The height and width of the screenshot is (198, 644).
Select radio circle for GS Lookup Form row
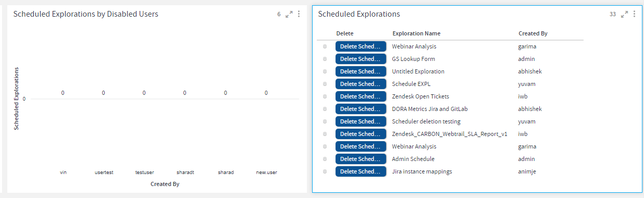[x=325, y=59]
